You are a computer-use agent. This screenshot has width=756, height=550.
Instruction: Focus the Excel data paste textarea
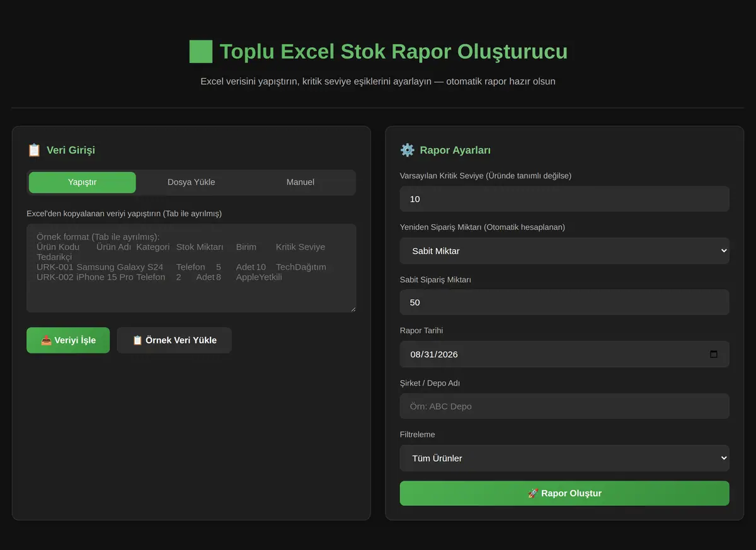(x=192, y=268)
